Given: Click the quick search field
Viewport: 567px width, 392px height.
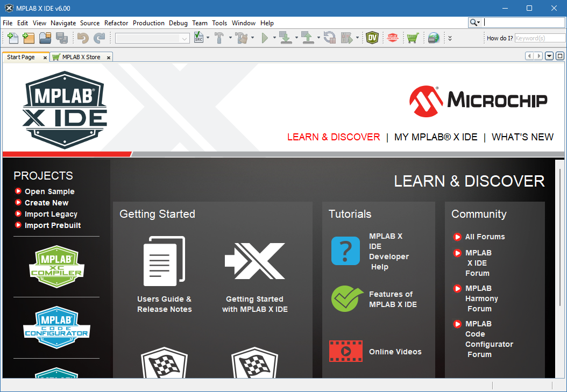Looking at the screenshot, I should pyautogui.click(x=525, y=23).
